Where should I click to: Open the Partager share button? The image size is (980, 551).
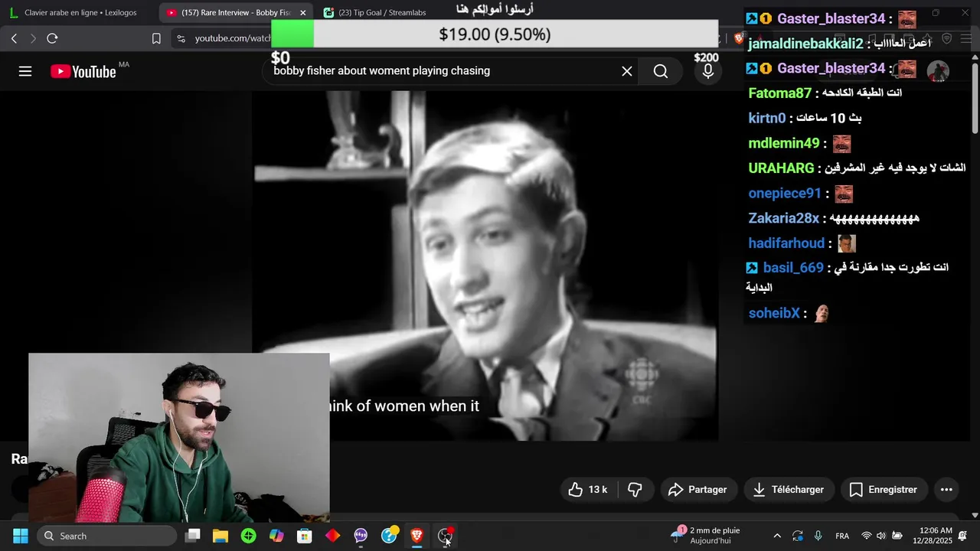697,490
